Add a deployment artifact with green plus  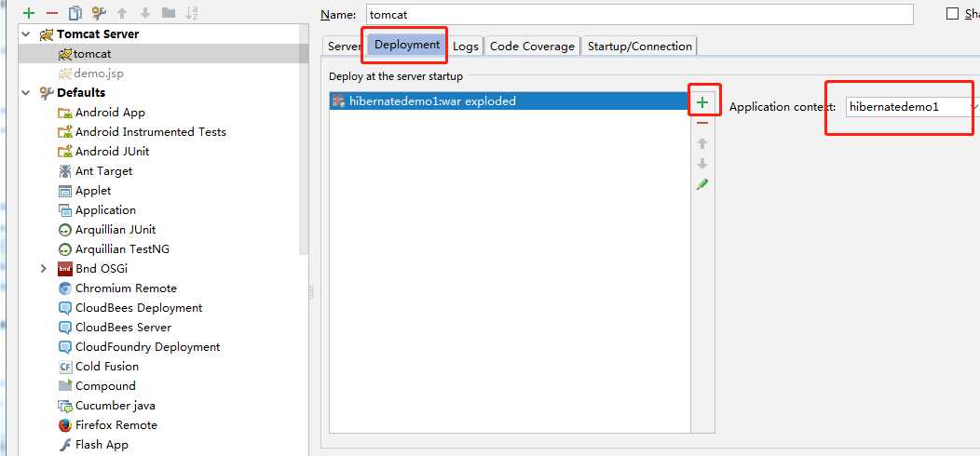[702, 103]
